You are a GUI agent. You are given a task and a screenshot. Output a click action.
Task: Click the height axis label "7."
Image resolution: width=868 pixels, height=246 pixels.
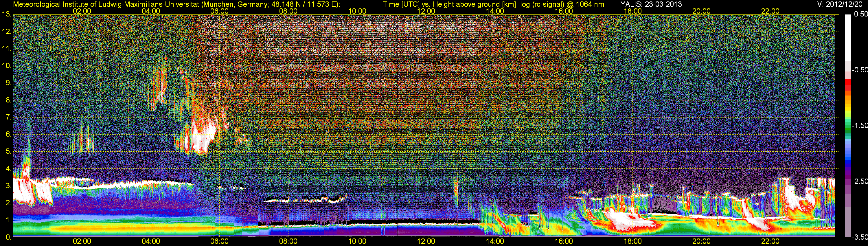tap(8, 117)
